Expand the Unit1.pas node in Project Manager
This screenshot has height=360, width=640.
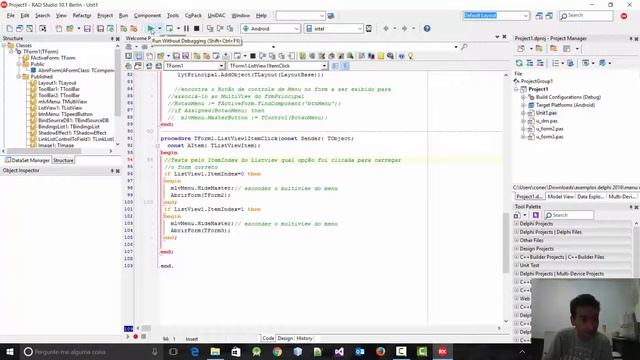pos(523,113)
